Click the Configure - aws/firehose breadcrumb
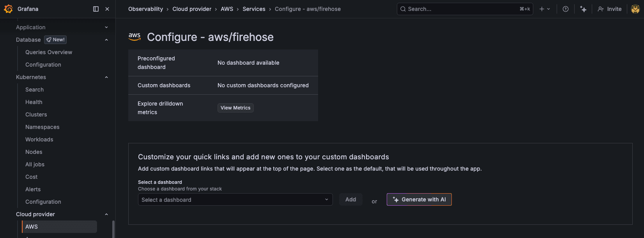Screen dimensions: 644x238 tap(308, 9)
